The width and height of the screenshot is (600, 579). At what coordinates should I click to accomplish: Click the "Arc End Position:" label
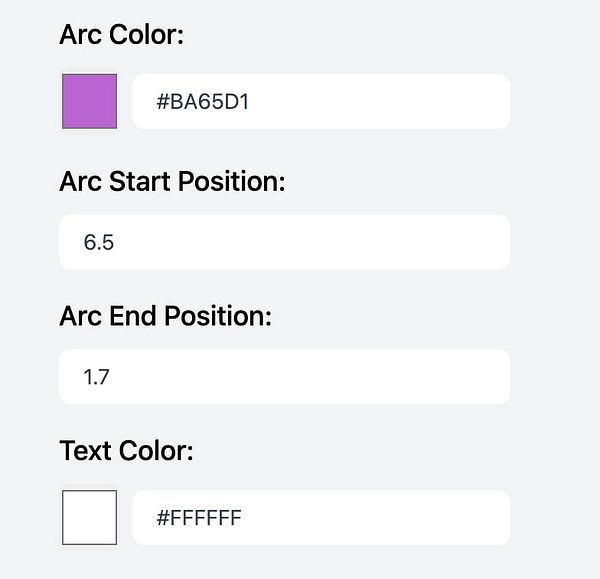coord(165,317)
